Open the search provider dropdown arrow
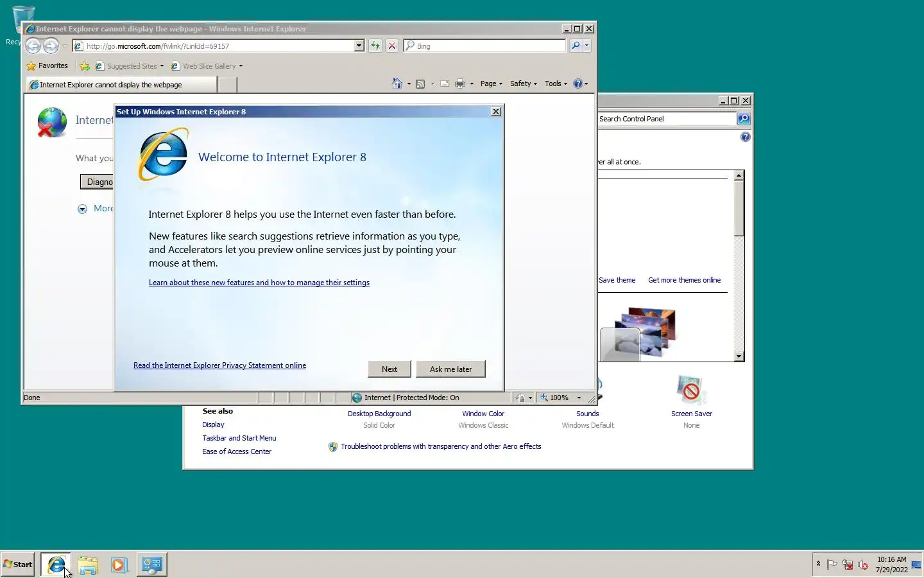The height and width of the screenshot is (578, 924). [x=586, y=46]
